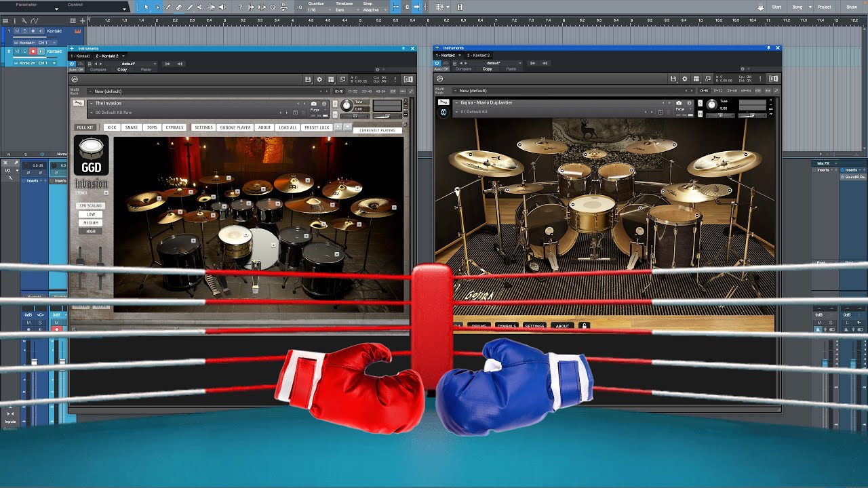The width and height of the screenshot is (868, 488).
Task: Toggle monitor on Kontakt 1 track
Action: click(x=40, y=31)
